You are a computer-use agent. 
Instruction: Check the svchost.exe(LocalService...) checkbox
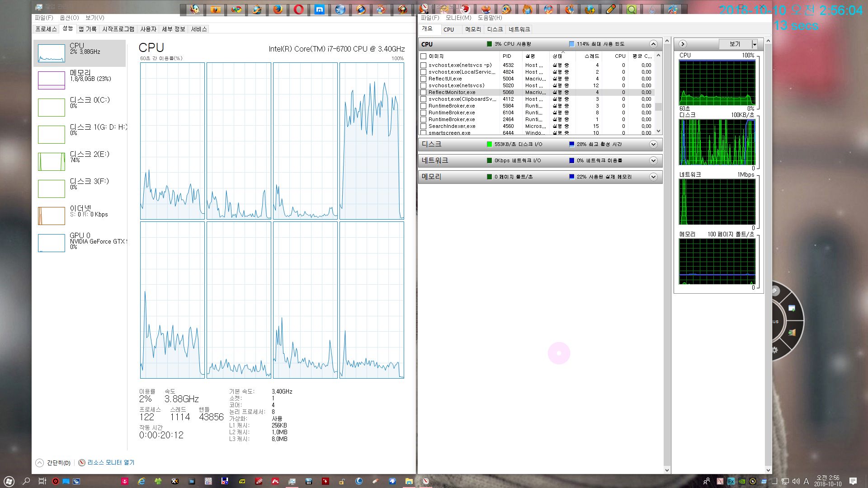pyautogui.click(x=424, y=72)
